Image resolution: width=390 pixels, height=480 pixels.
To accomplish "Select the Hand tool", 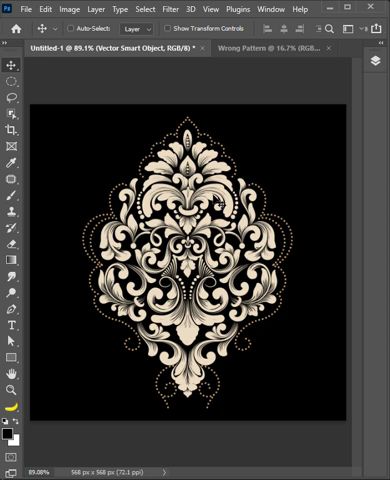I will tap(11, 374).
